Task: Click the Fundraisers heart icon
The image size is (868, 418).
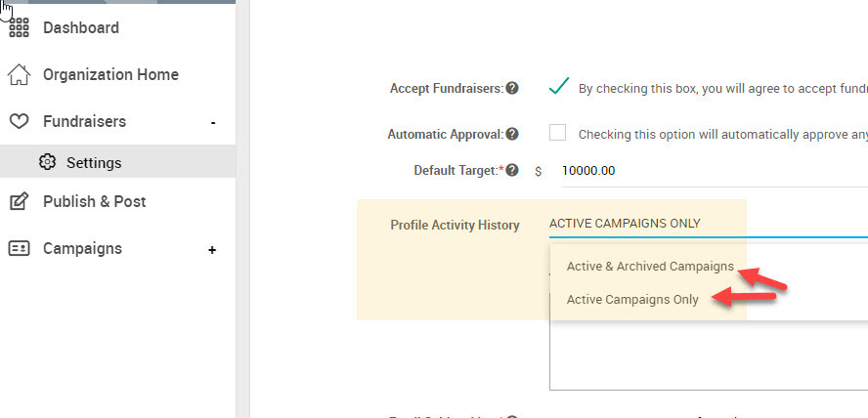Action: click(x=19, y=122)
